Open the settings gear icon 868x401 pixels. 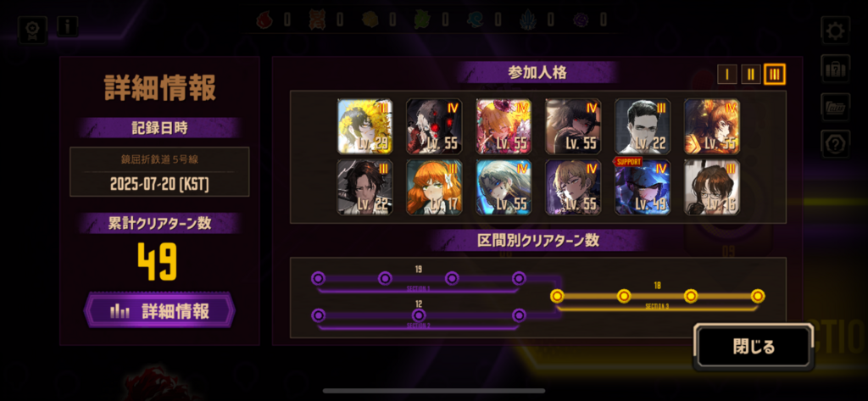835,31
